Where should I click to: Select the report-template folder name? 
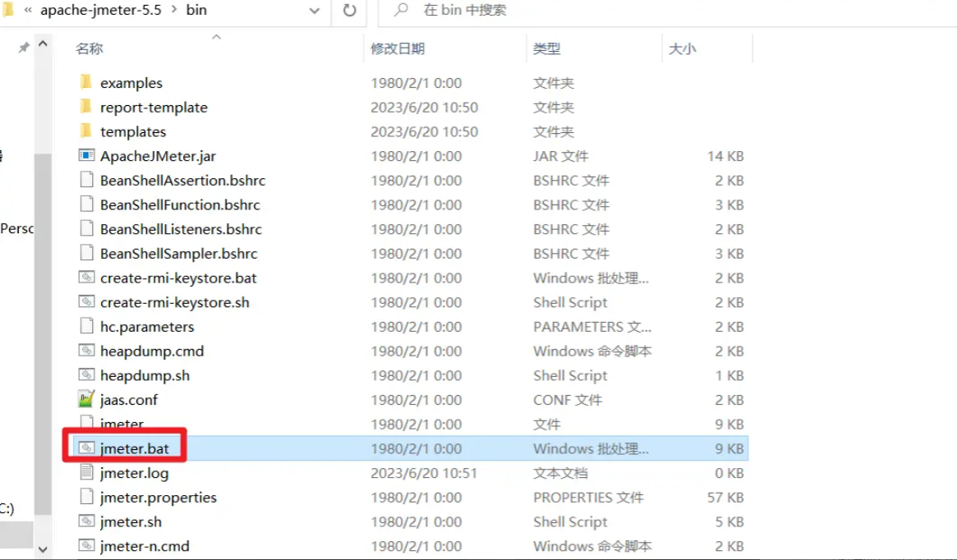click(154, 108)
